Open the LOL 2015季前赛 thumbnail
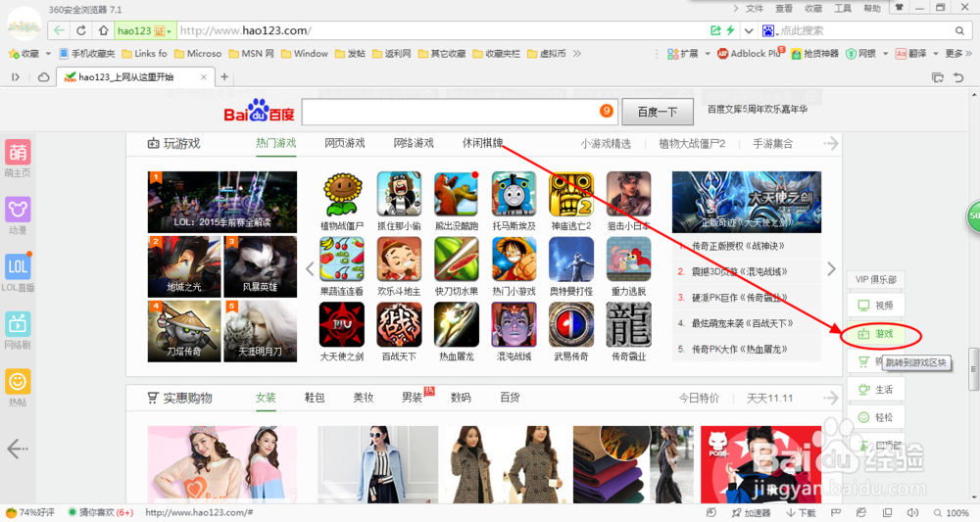Screen dimensions: 980x522 click(222, 202)
